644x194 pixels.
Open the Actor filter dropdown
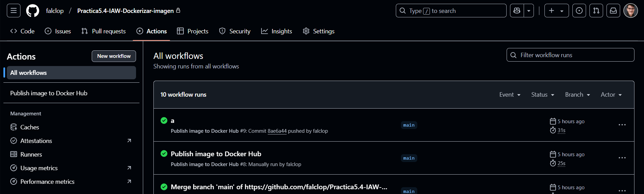tap(611, 95)
